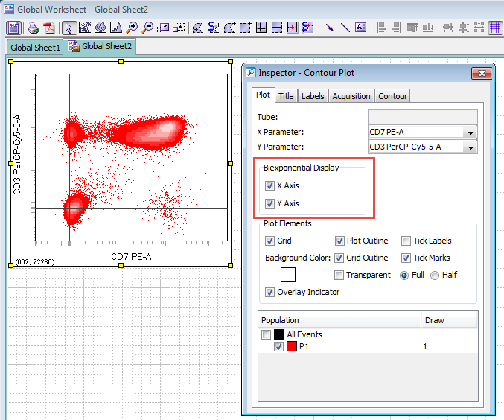504x420 pixels.
Task: Enable the Tick Labels checkbox
Action: 406,241
